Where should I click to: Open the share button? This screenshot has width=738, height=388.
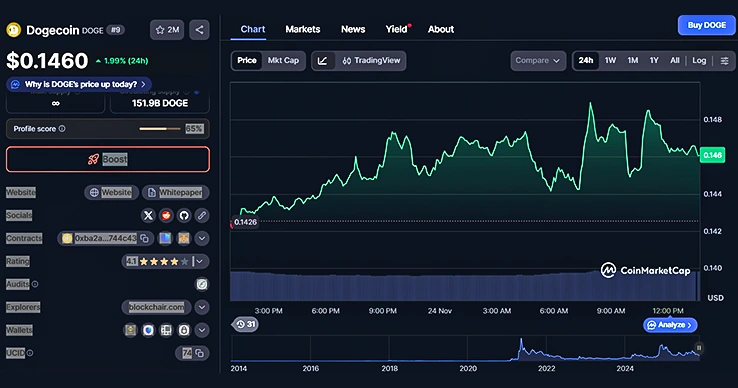200,30
